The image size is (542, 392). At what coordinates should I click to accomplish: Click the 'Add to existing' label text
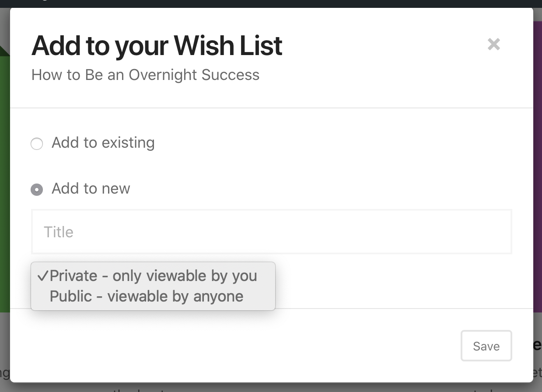click(x=103, y=142)
